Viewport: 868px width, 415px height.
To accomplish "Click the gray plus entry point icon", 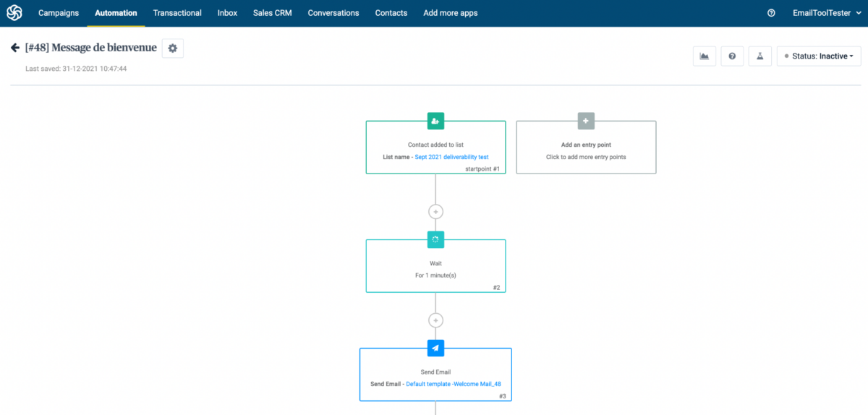I will 586,121.
